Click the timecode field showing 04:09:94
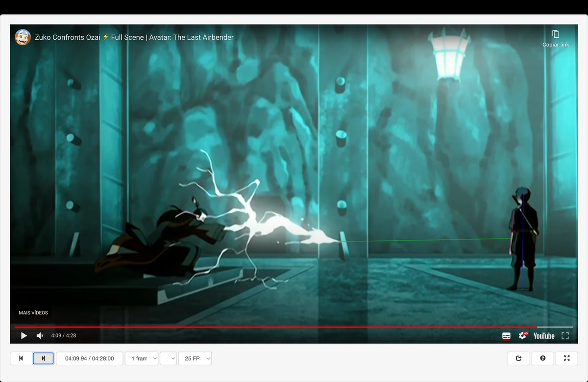Image resolution: width=588 pixels, height=382 pixels. coord(90,358)
